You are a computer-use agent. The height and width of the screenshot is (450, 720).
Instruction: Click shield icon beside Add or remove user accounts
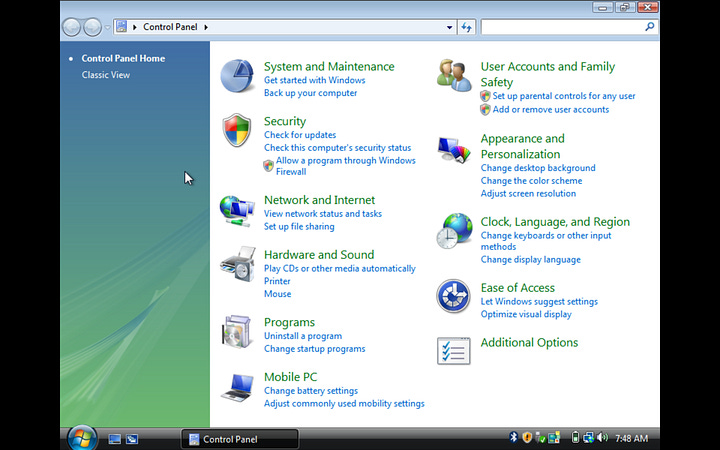tap(485, 109)
